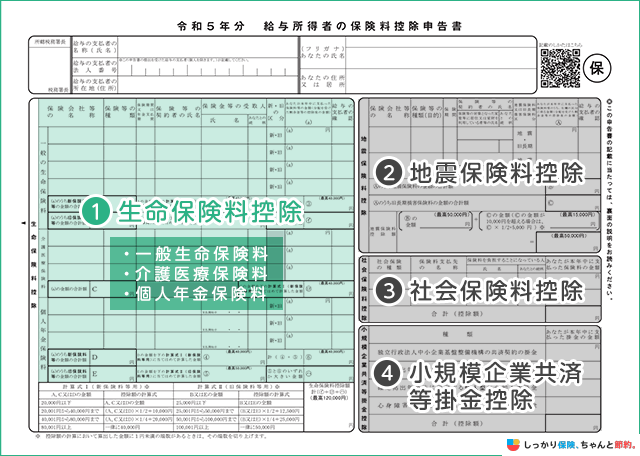
Task: Click the 25,000円以下 table cell
Action: pyautogui.click(x=206, y=403)
